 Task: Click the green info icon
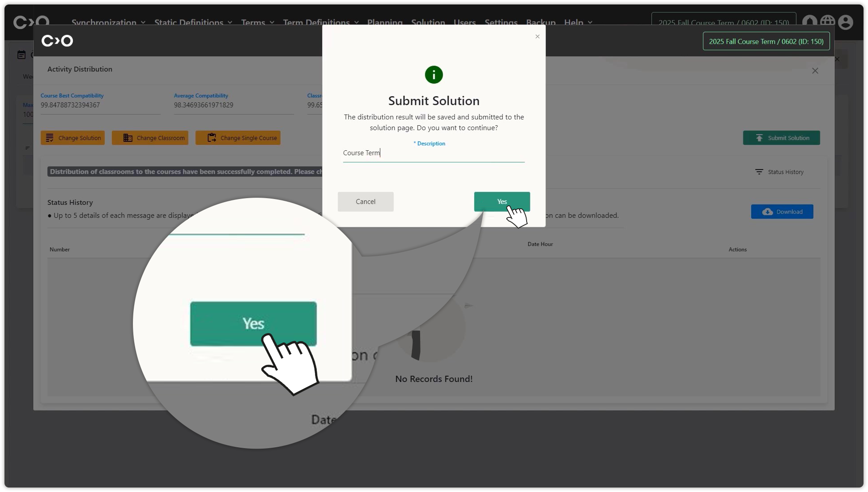click(434, 75)
